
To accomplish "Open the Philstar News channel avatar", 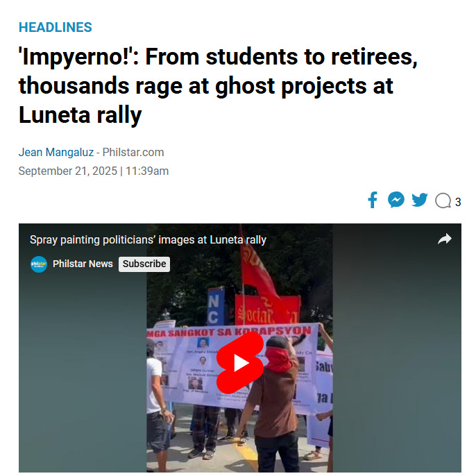I will click(39, 264).
